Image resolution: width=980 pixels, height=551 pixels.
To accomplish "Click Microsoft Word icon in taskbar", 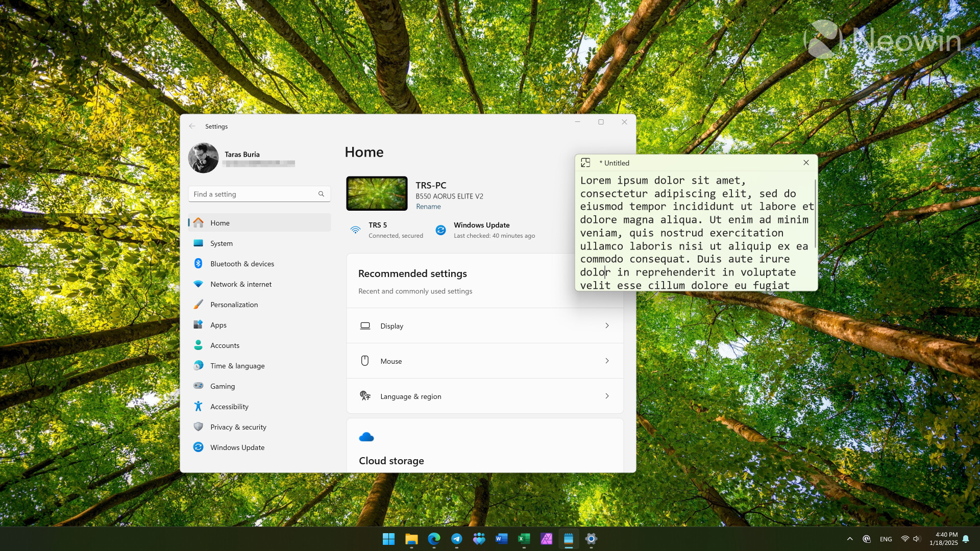I will 501,539.
